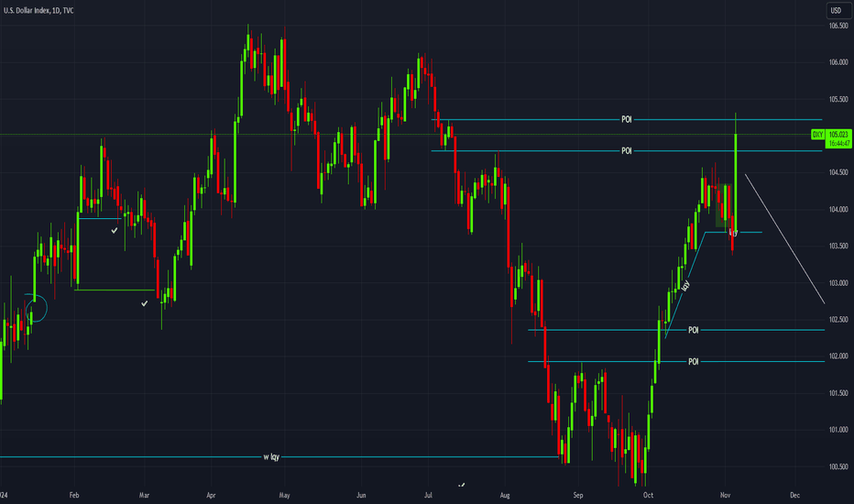This screenshot has height=504, width=854.
Task: Click the 102.000 price axis label
Action: [x=838, y=356]
